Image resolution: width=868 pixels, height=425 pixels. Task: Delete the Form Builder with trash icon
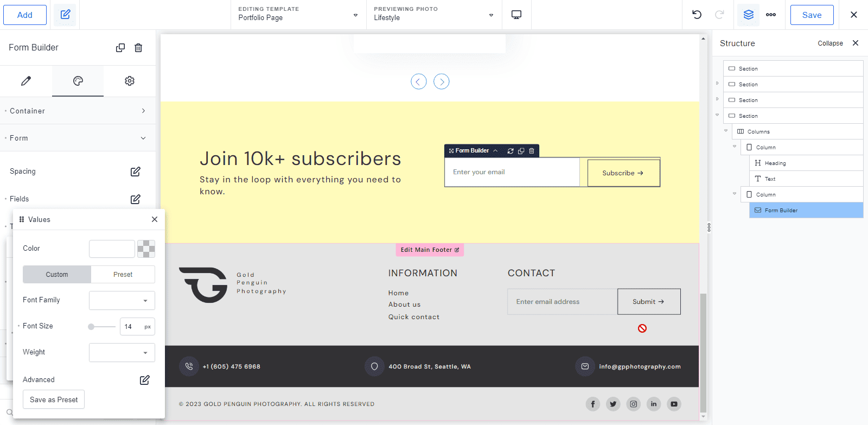(138, 48)
